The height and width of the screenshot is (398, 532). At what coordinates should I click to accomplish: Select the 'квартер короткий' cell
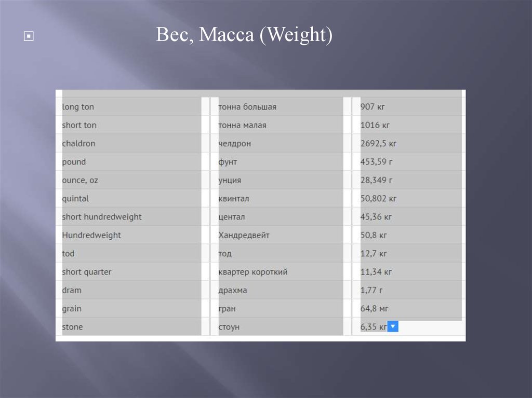253,272
